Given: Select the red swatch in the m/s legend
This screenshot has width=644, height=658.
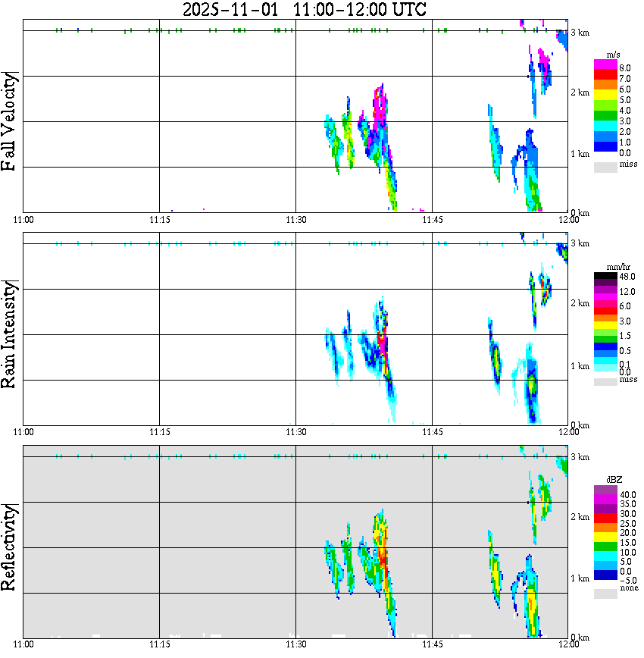Looking at the screenshot, I should tap(605, 75).
